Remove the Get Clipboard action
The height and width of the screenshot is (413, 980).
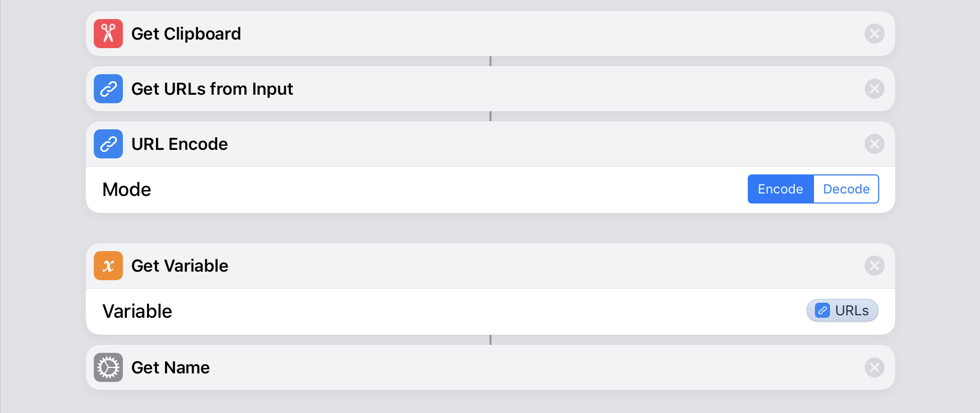(x=874, y=34)
